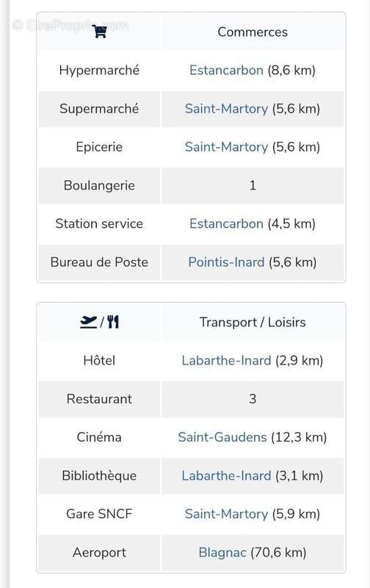370x588 pixels.
Task: Open the Estancarbon link for Station service
Action: (226, 223)
